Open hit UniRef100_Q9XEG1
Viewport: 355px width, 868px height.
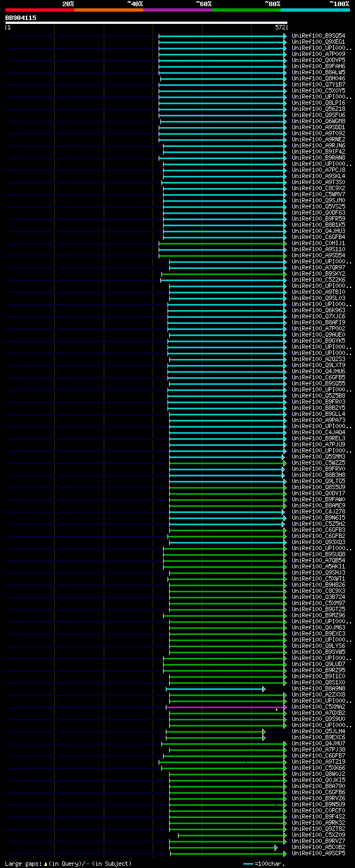coord(318,42)
